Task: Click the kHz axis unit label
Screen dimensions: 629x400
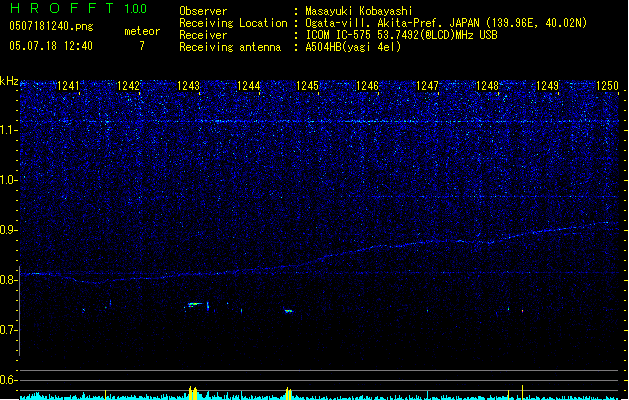Action: pyautogui.click(x=10, y=82)
